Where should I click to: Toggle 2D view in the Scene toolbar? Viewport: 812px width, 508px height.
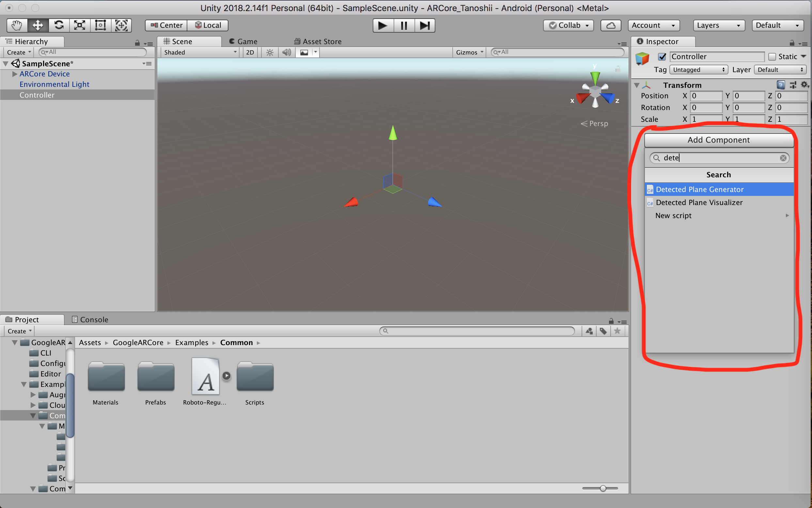pyautogui.click(x=250, y=52)
